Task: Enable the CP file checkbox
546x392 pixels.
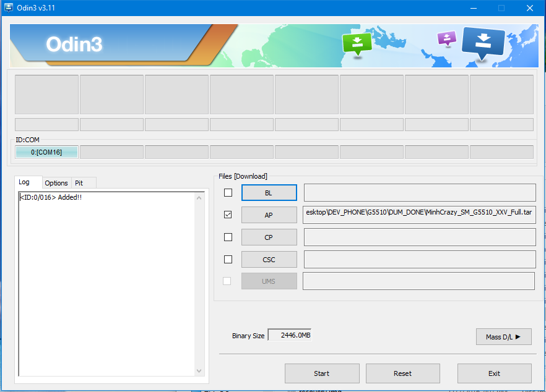Action: coord(228,237)
